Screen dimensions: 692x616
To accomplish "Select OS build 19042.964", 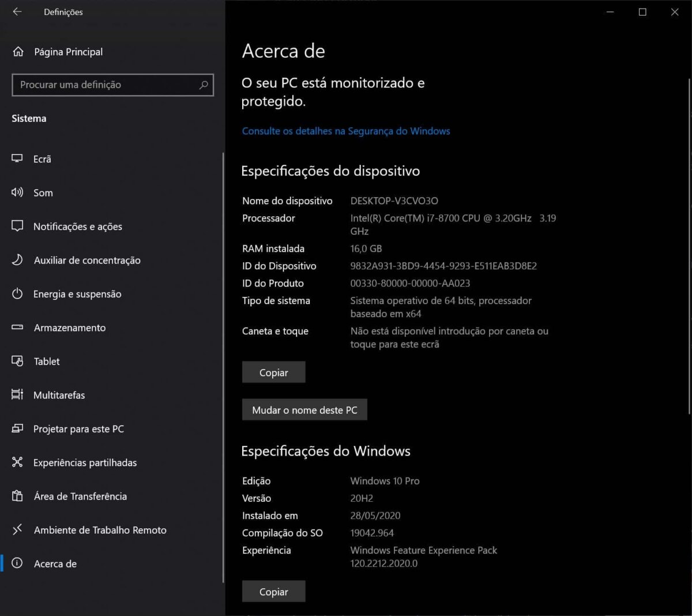I will [373, 533].
